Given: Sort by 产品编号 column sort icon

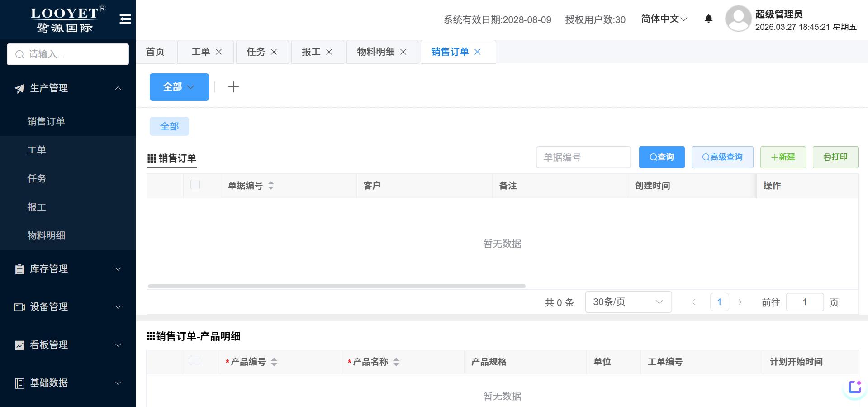Looking at the screenshot, I should click(274, 362).
